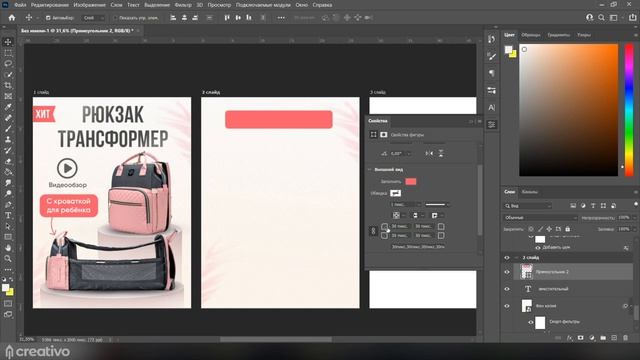Toggle the lock all layer icon
The width and height of the screenshot is (640, 360).
point(567,229)
